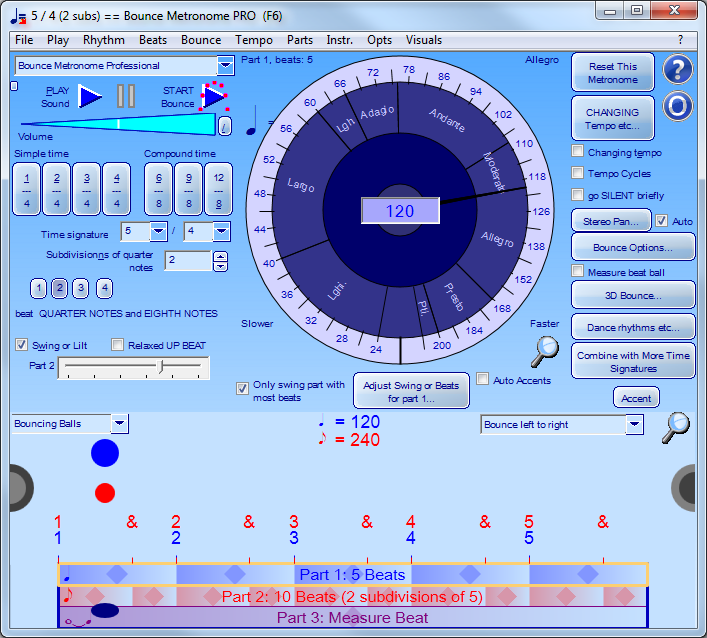The height and width of the screenshot is (638, 707).
Task: Start the bounce with START Bounce icon
Action: tap(215, 96)
